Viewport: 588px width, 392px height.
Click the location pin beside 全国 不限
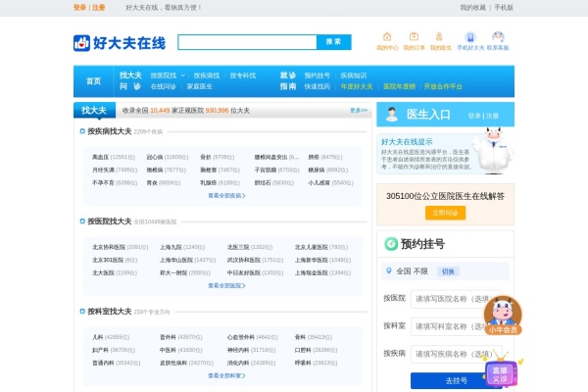(389, 270)
